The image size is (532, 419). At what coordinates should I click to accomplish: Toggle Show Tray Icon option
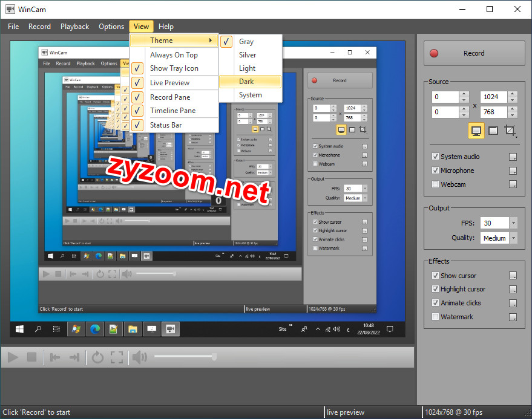coord(174,68)
